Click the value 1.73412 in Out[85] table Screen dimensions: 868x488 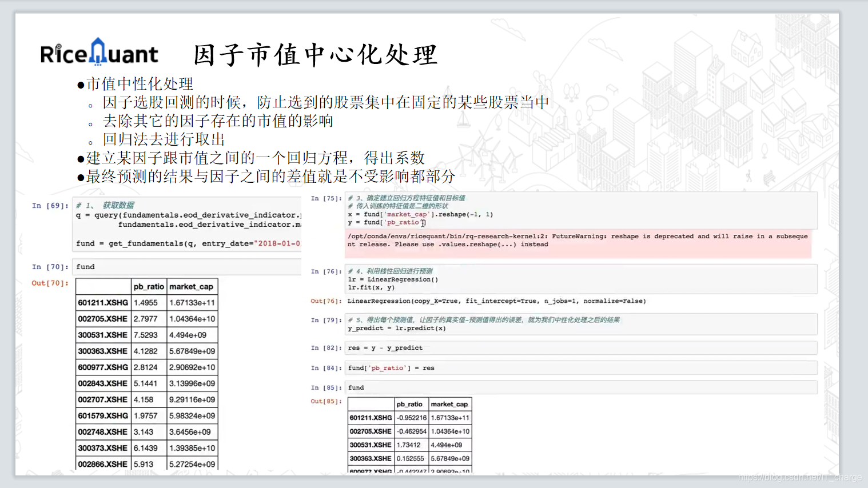pyautogui.click(x=409, y=445)
